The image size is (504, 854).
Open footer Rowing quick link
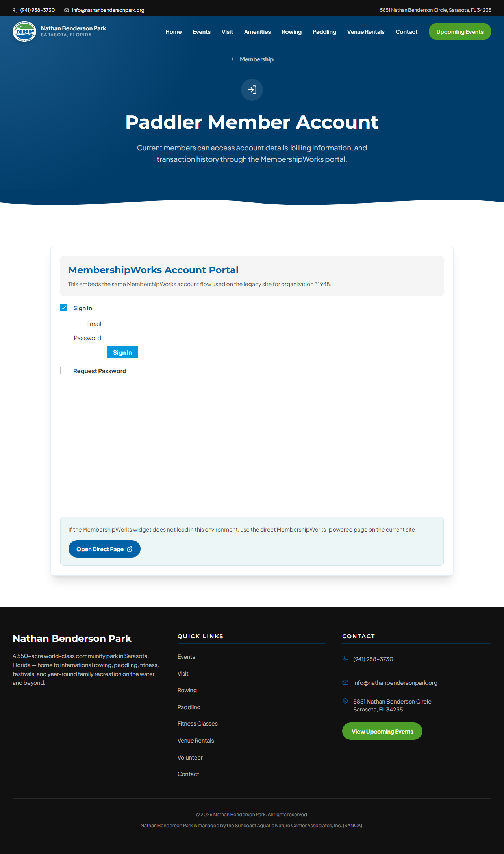click(187, 690)
